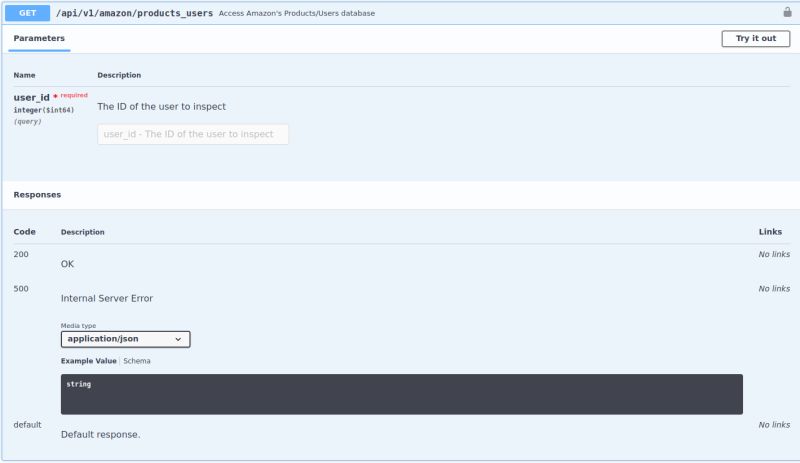Image resolution: width=800 pixels, height=463 pixels.
Task: Click 'No links' in the default row
Action: [774, 425]
